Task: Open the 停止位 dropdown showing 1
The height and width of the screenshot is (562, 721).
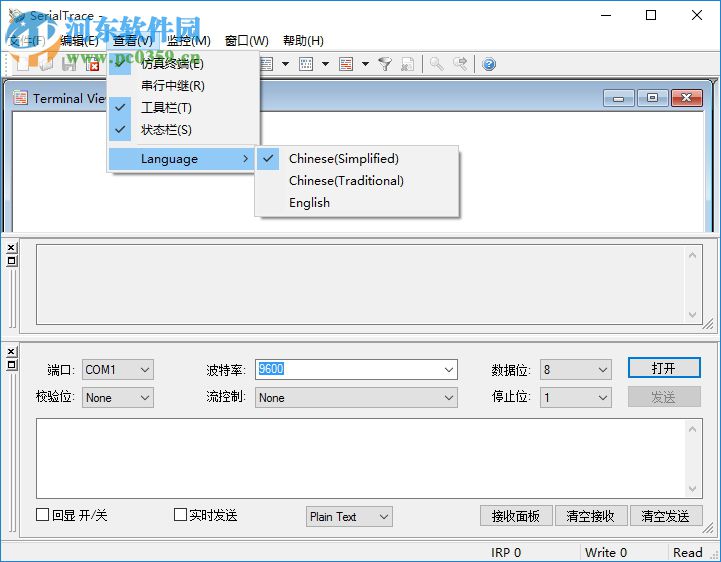Action: (576, 398)
